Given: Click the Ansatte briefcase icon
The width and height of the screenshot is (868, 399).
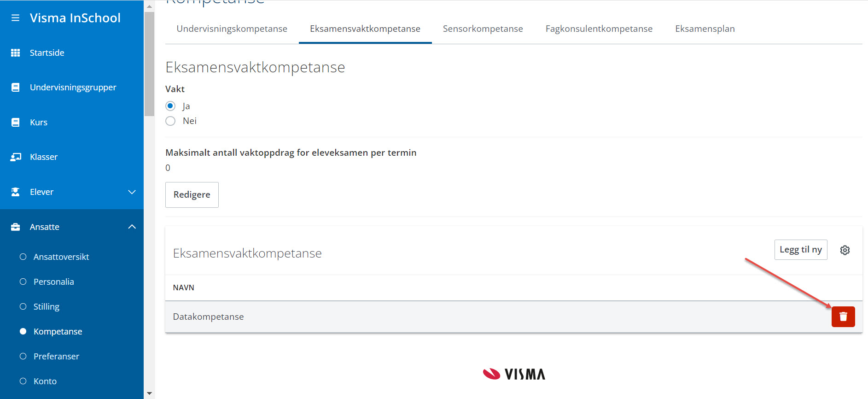Looking at the screenshot, I should point(15,227).
